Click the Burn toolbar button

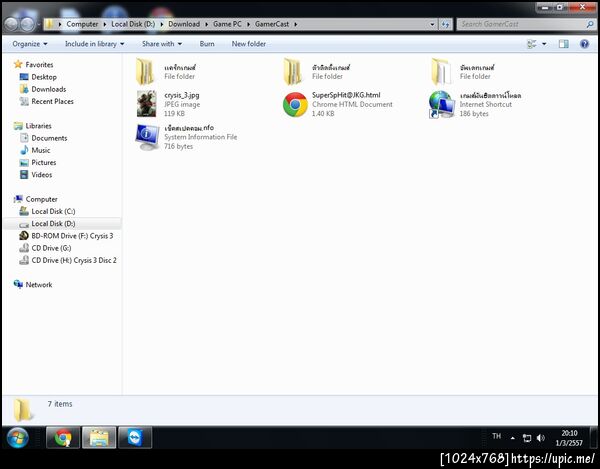point(207,44)
